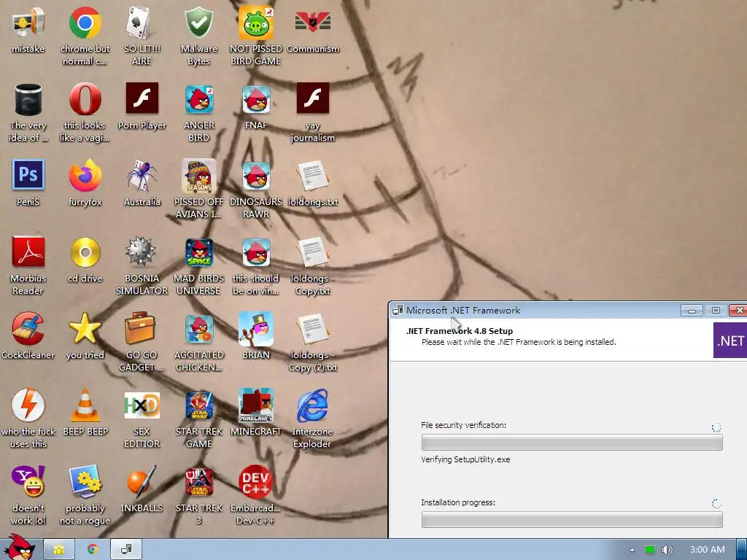Select the 'you tried' star icon
The image size is (747, 560).
(85, 329)
